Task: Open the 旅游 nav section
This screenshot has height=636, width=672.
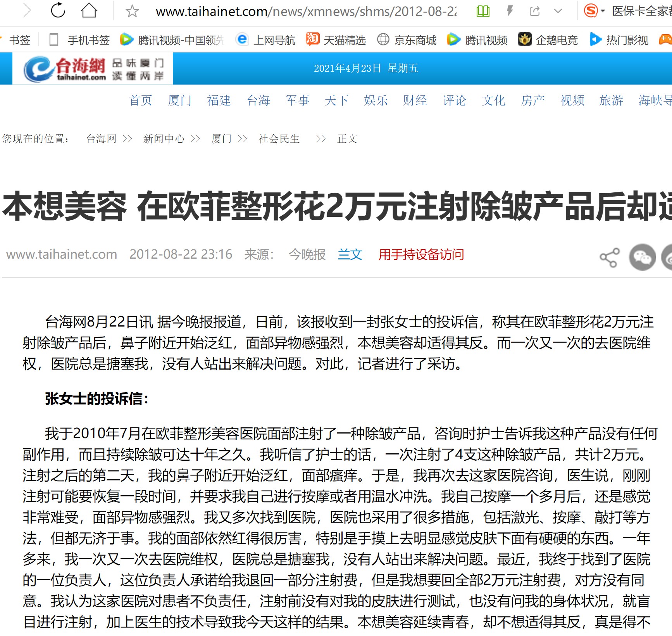Action: pyautogui.click(x=611, y=100)
